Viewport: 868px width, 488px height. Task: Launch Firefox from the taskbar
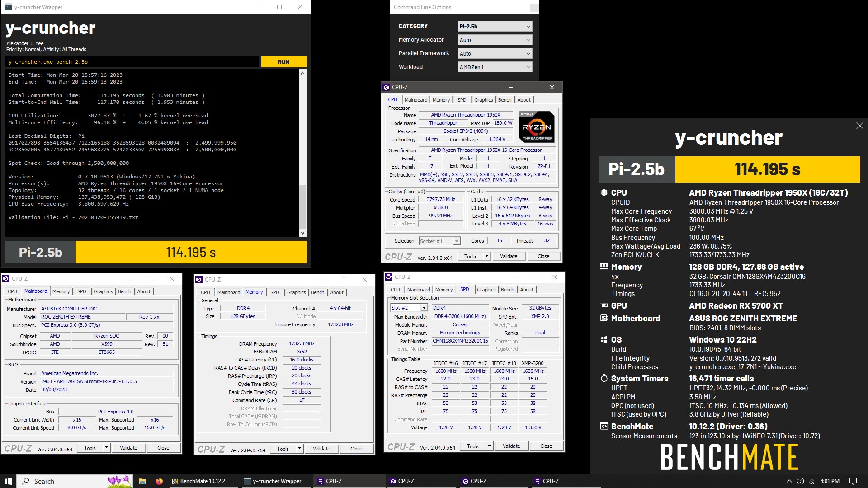pyautogui.click(x=159, y=481)
